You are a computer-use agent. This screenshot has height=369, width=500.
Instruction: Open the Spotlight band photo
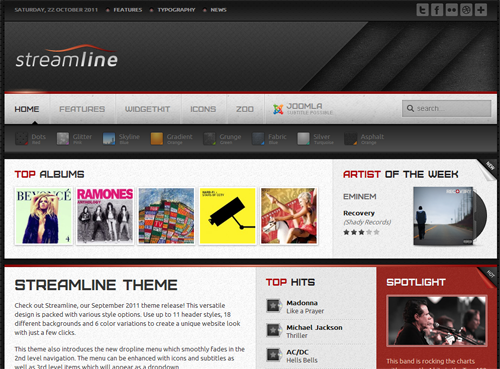(x=437, y=321)
